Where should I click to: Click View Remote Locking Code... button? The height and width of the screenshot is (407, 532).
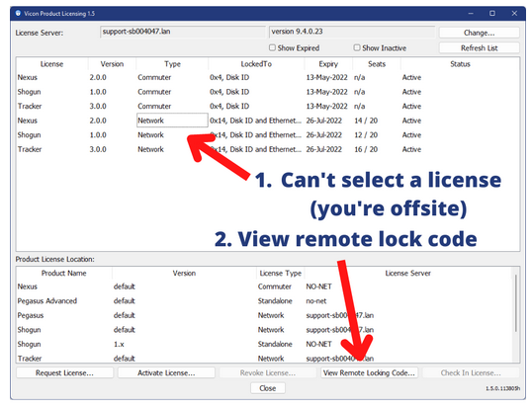(369, 372)
